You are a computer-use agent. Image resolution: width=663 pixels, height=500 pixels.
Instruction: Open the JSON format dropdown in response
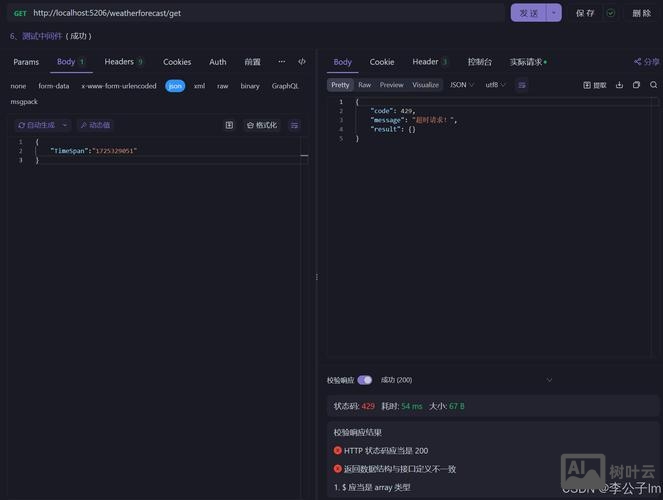pyautogui.click(x=462, y=85)
